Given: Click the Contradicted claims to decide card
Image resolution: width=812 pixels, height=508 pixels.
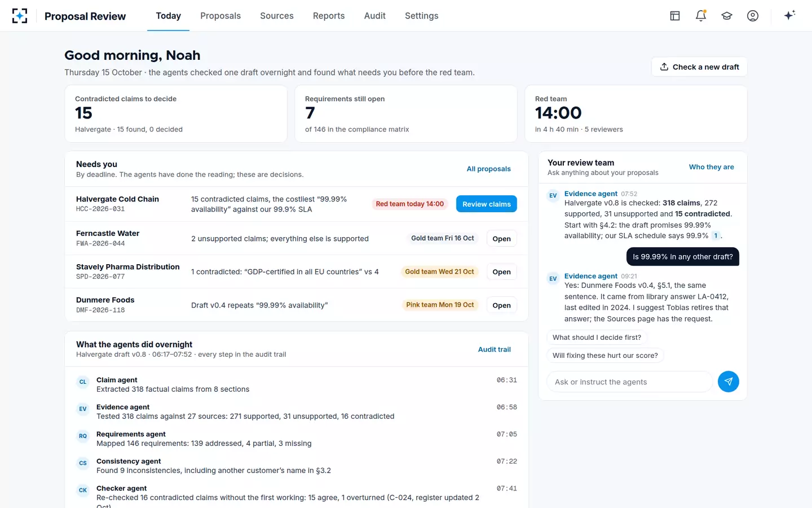Looking at the screenshot, I should tap(176, 113).
